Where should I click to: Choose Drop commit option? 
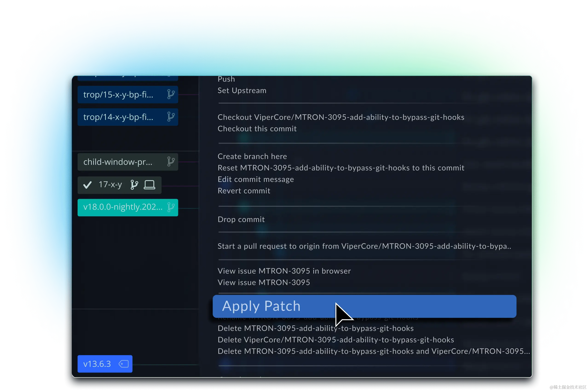(241, 219)
